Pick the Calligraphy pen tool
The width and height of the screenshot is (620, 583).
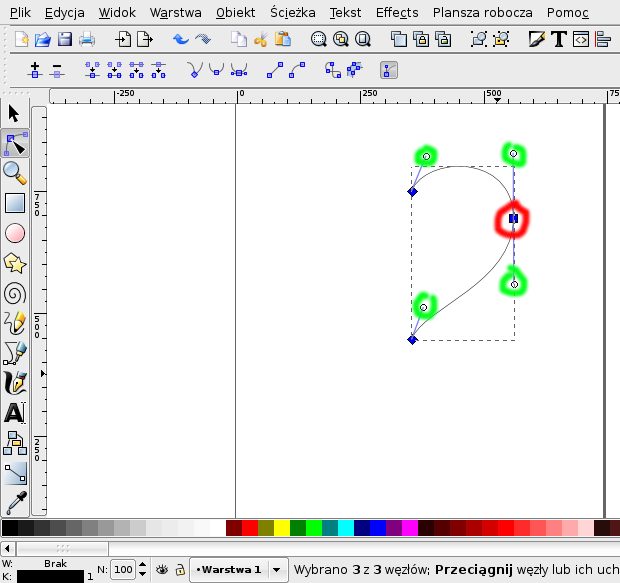click(15, 383)
